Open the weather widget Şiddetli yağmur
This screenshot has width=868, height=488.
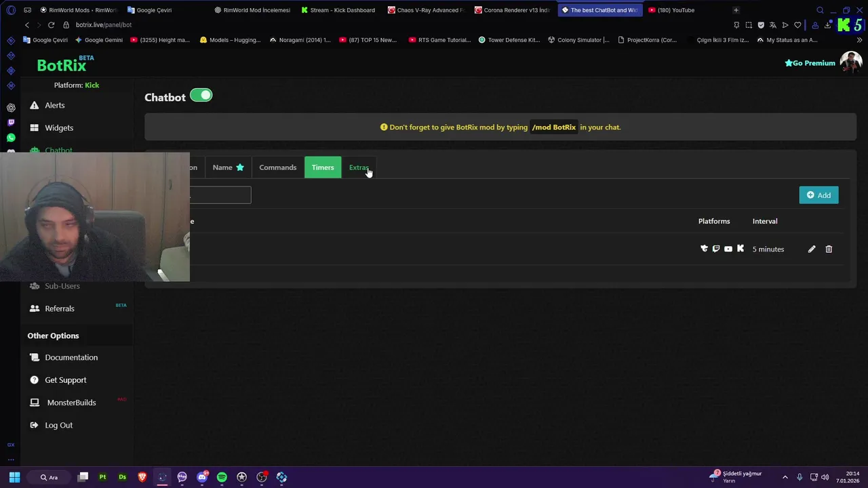[x=736, y=477]
